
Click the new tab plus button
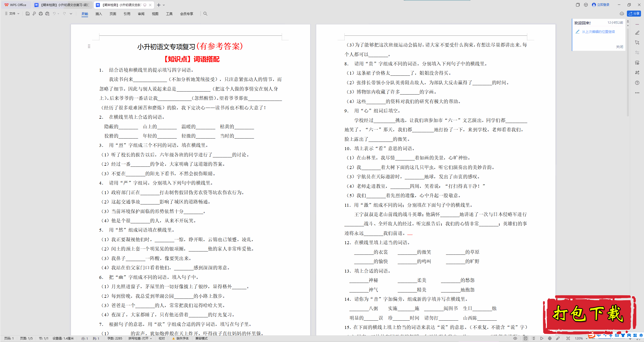[x=159, y=5]
